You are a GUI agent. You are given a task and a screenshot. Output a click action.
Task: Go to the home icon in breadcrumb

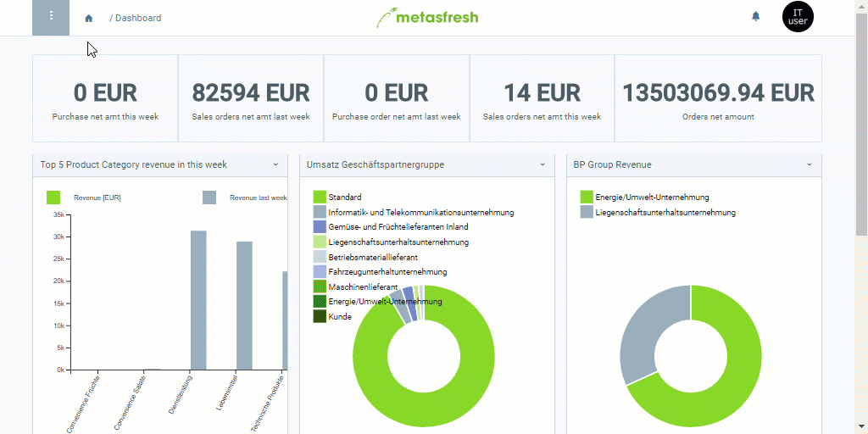(88, 19)
